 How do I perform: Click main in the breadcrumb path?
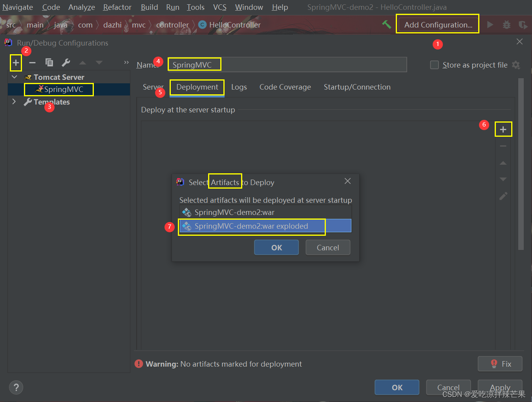35,25
